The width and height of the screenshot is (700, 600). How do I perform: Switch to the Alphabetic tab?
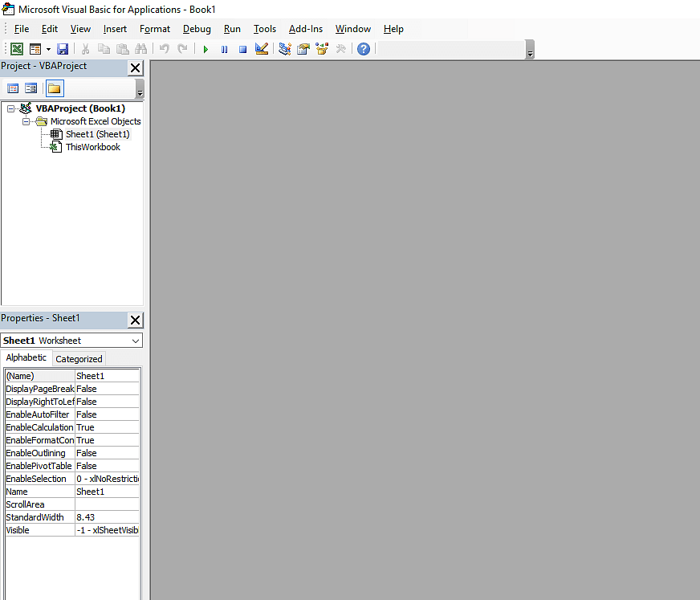pyautogui.click(x=26, y=357)
